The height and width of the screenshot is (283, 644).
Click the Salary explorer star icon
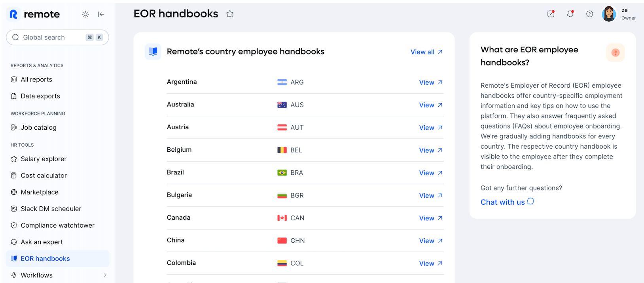14,159
